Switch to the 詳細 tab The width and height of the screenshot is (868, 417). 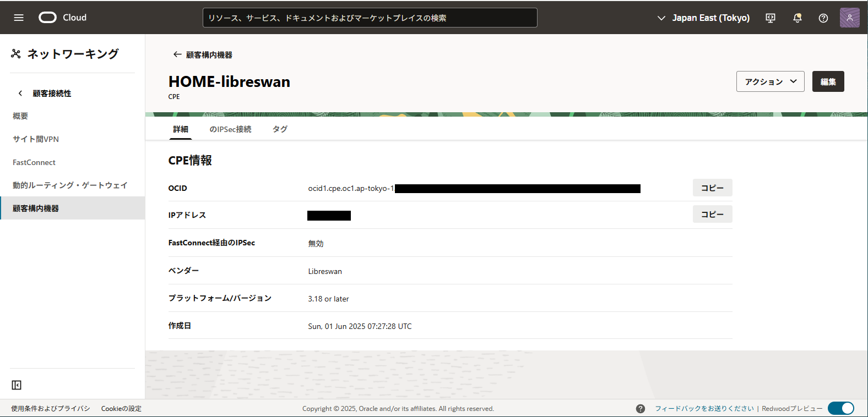(181, 129)
